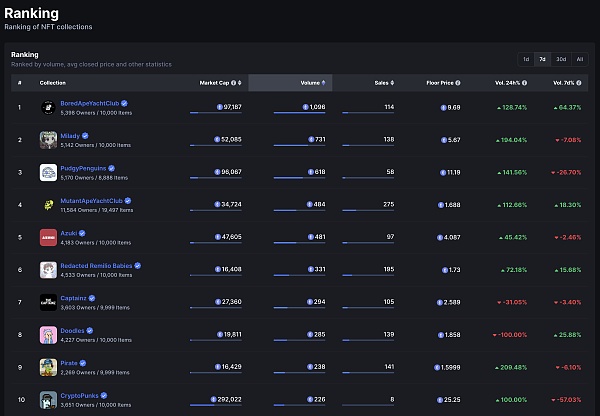Click the MutantApeYachtClub collection avatar

click(48, 205)
